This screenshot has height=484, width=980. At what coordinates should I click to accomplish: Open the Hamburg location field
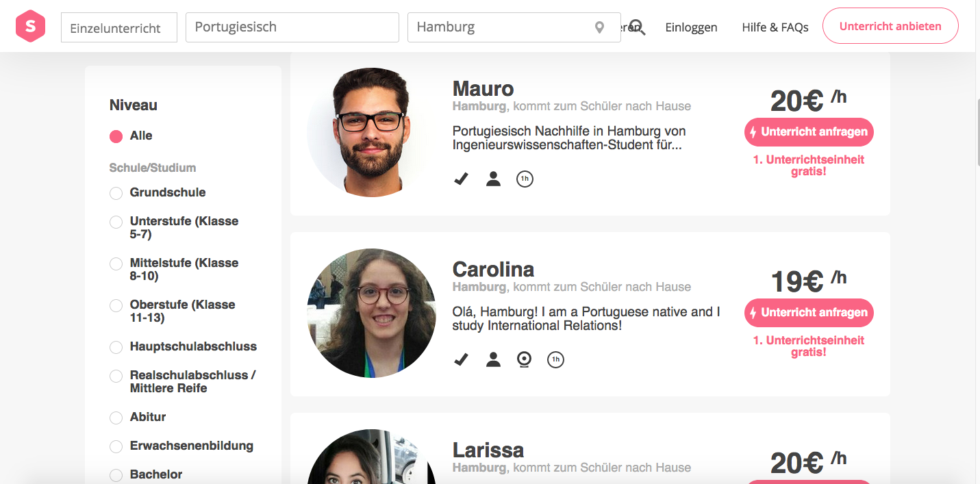tap(503, 27)
